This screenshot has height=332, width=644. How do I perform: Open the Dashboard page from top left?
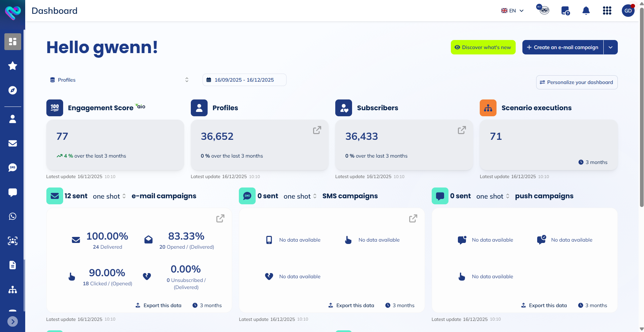click(x=54, y=10)
